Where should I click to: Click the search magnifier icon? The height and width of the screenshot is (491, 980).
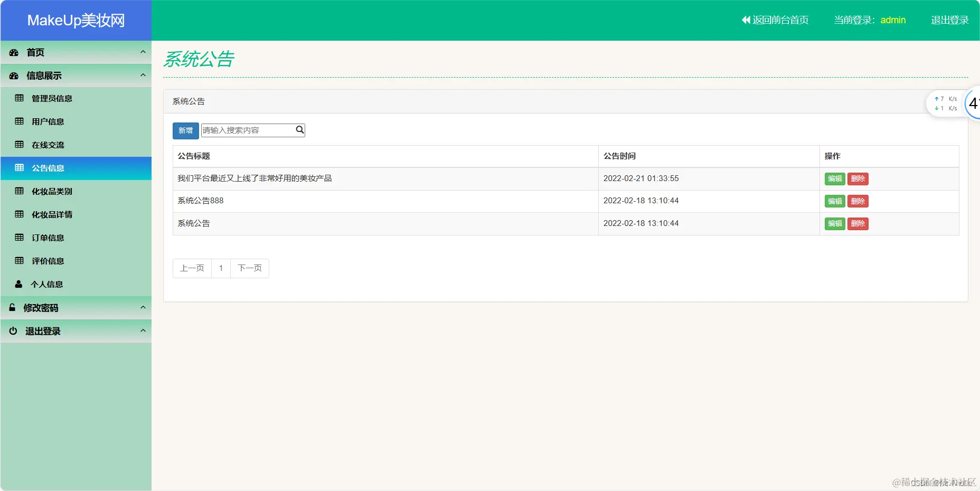tap(299, 130)
